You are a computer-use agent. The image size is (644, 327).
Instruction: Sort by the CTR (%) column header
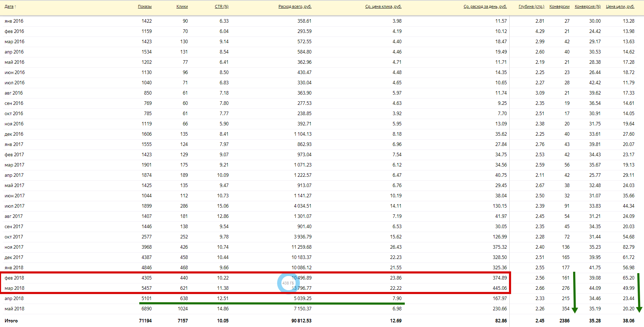pyautogui.click(x=222, y=6)
